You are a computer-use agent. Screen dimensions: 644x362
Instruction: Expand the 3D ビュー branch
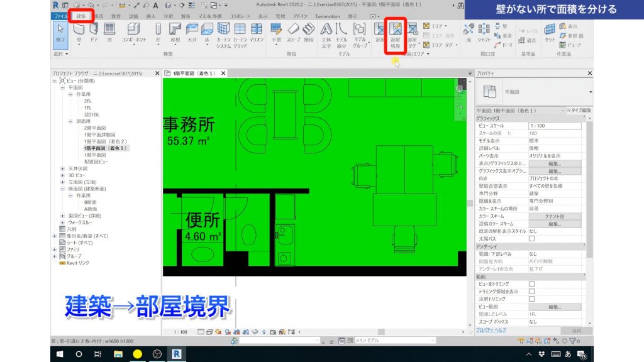(62, 175)
